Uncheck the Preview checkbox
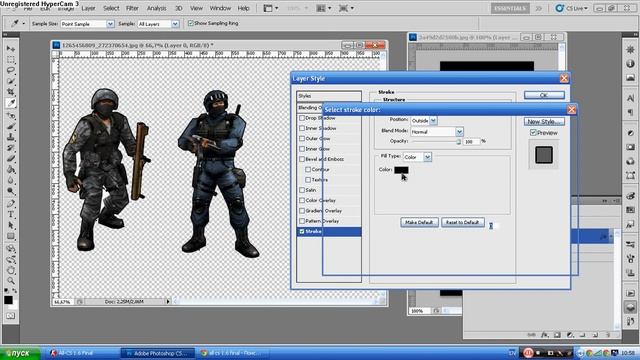Viewport: 640px width, 360px height. 533,133
